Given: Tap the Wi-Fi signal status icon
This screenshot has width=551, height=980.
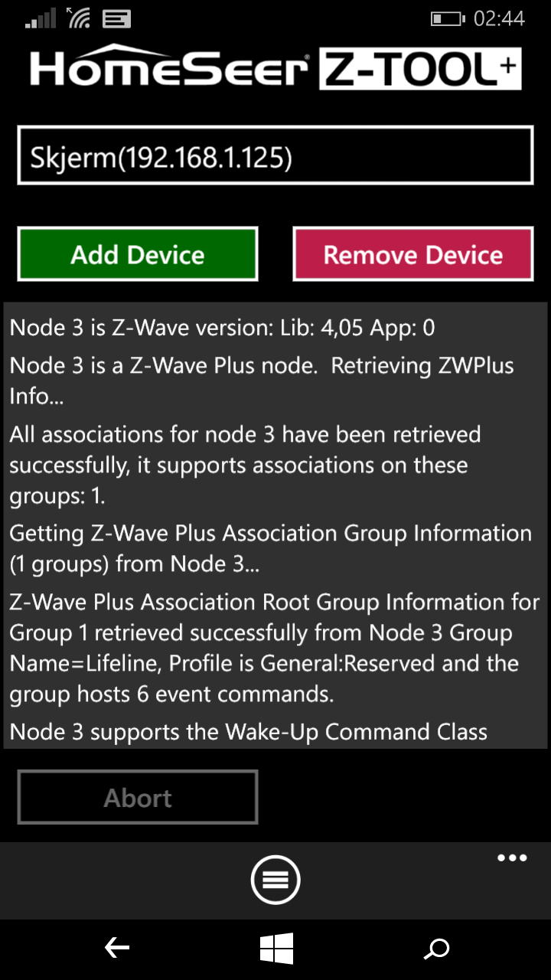Looking at the screenshot, I should [x=80, y=18].
